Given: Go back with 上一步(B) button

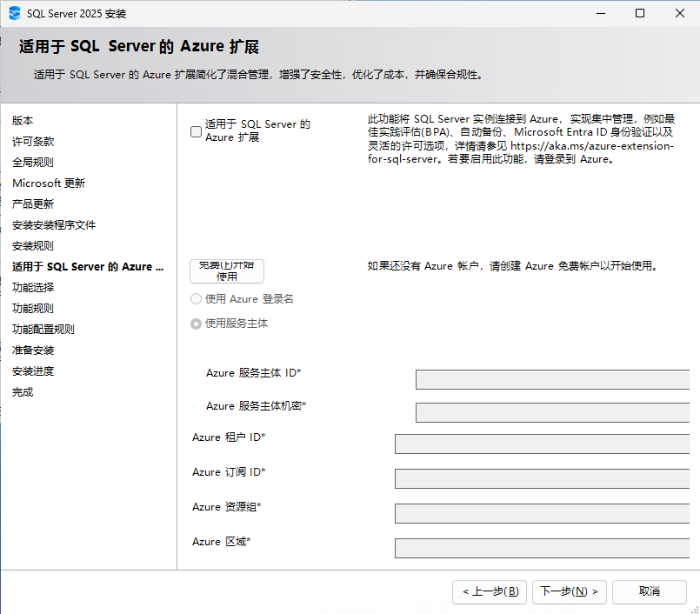Looking at the screenshot, I should 490,591.
